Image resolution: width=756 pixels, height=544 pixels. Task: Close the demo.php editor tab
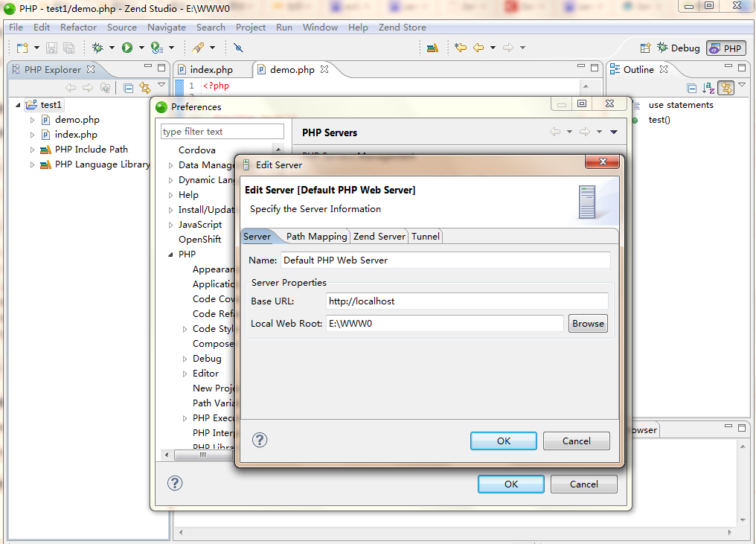324,69
